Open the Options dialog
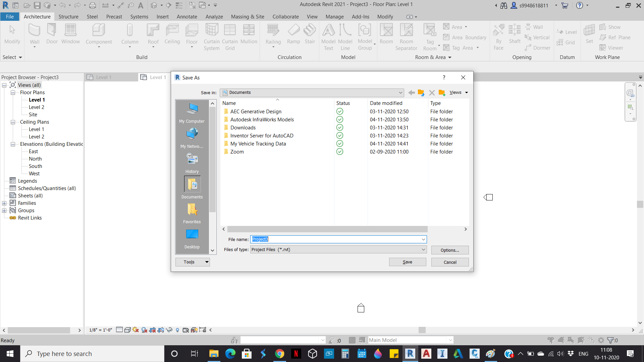Screen dimensions: 644x362 (450, 250)
